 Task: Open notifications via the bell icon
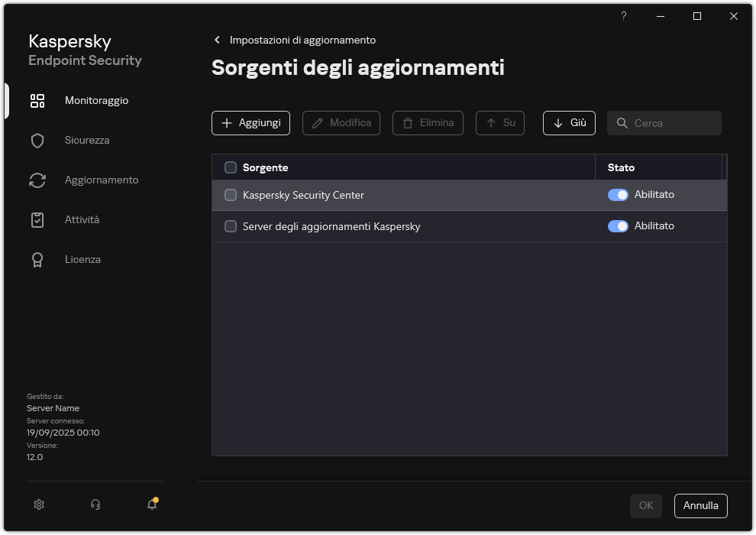tap(151, 504)
